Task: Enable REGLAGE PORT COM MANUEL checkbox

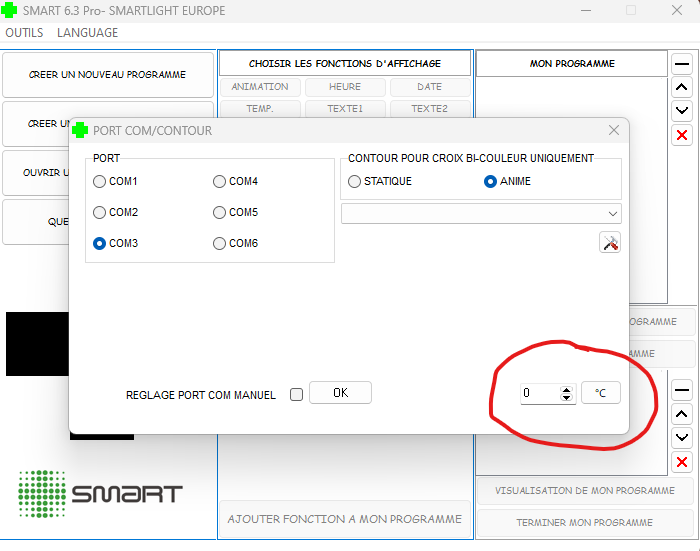Action: click(x=296, y=395)
